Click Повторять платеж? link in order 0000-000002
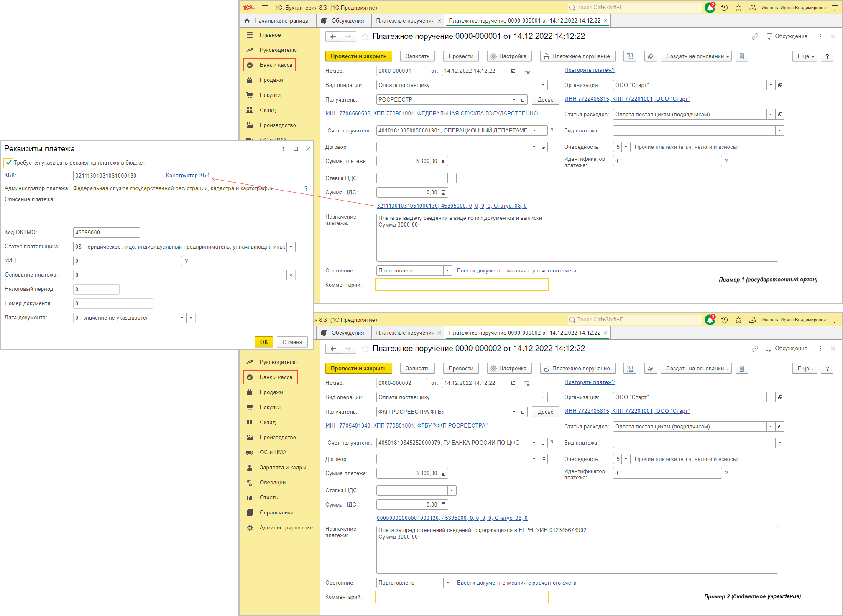The height and width of the screenshot is (616, 843). coord(589,382)
